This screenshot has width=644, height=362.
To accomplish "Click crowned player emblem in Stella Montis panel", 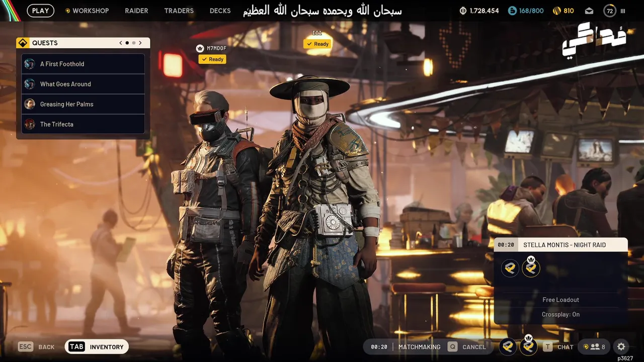I will (x=531, y=267).
